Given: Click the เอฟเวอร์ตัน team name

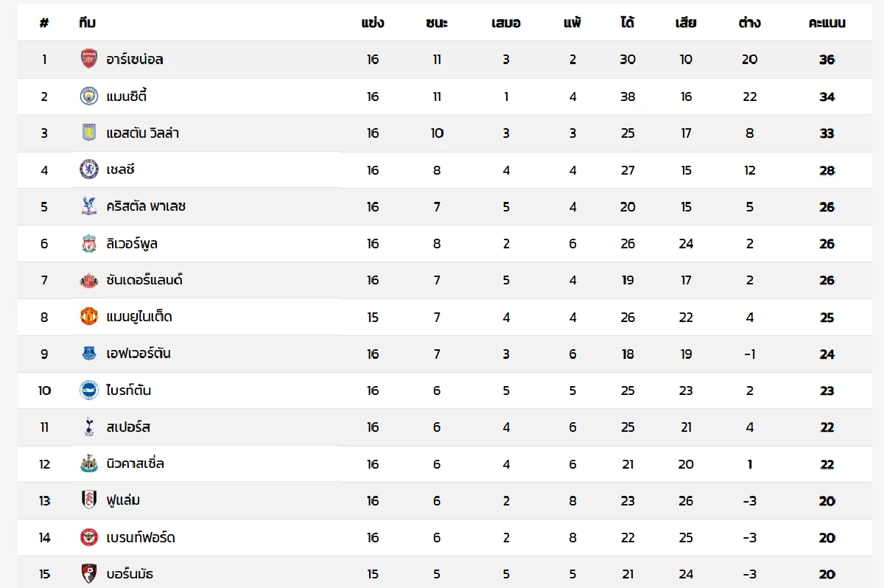Looking at the screenshot, I should 138,354.
